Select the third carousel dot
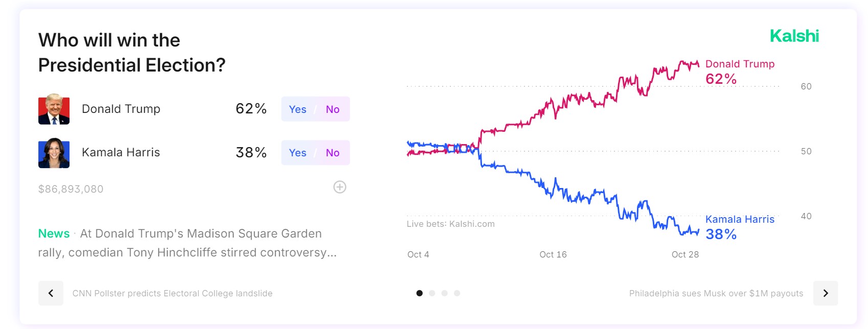The height and width of the screenshot is (329, 868). coord(445,293)
